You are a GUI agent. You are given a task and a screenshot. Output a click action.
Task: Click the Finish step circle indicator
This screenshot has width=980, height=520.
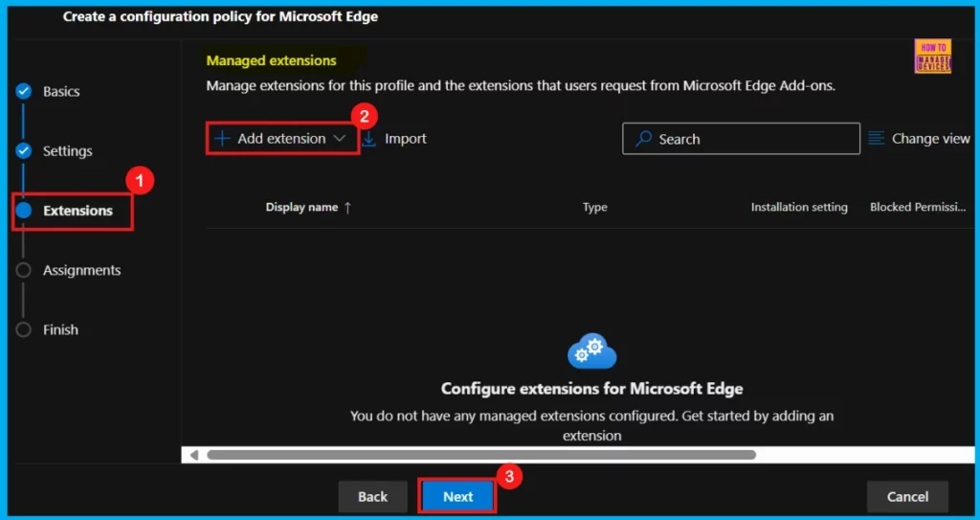[x=23, y=329]
